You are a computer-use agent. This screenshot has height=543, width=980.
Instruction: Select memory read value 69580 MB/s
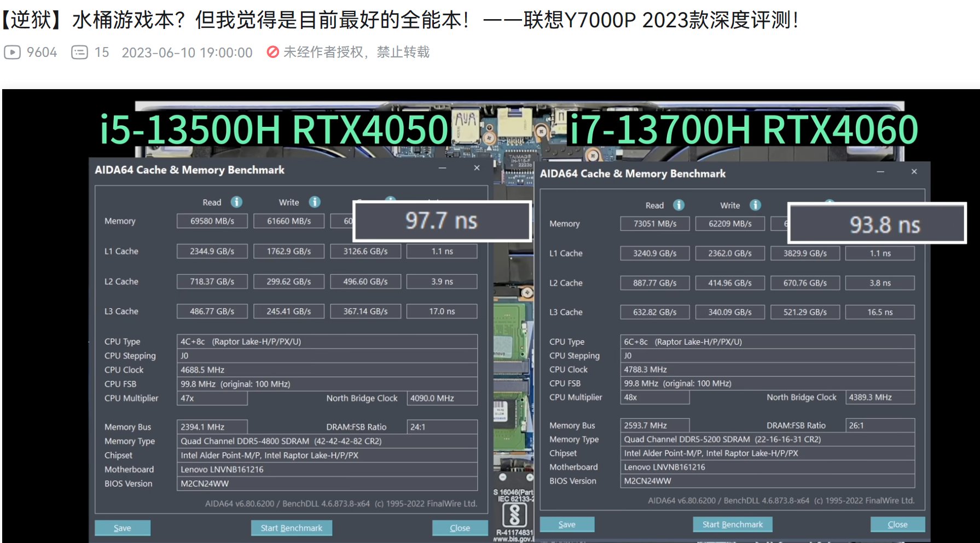coord(212,221)
